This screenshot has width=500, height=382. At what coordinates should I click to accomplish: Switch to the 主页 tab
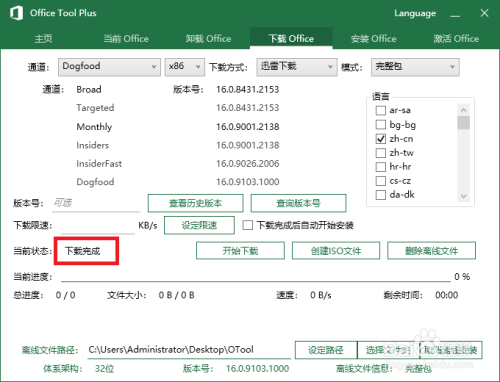(43, 39)
